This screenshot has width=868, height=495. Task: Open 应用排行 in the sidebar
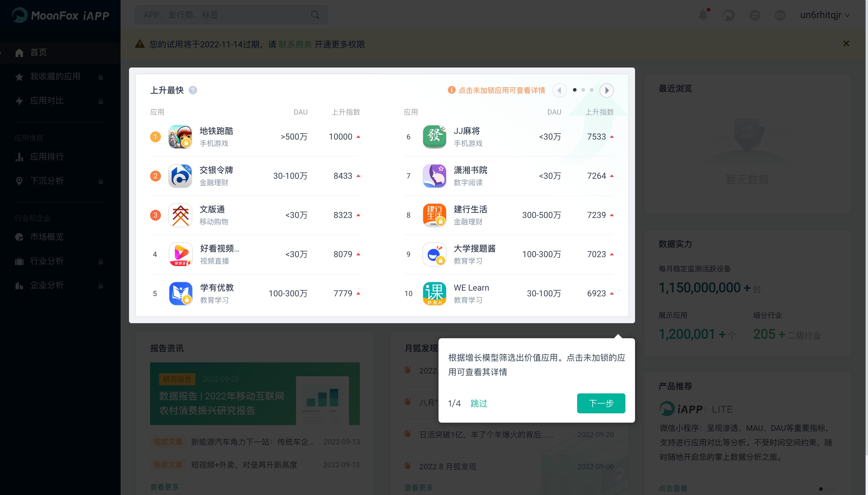pos(60,157)
